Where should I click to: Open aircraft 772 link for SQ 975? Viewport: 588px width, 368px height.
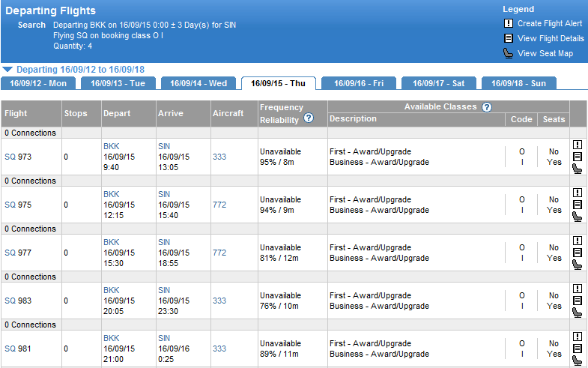[219, 205]
